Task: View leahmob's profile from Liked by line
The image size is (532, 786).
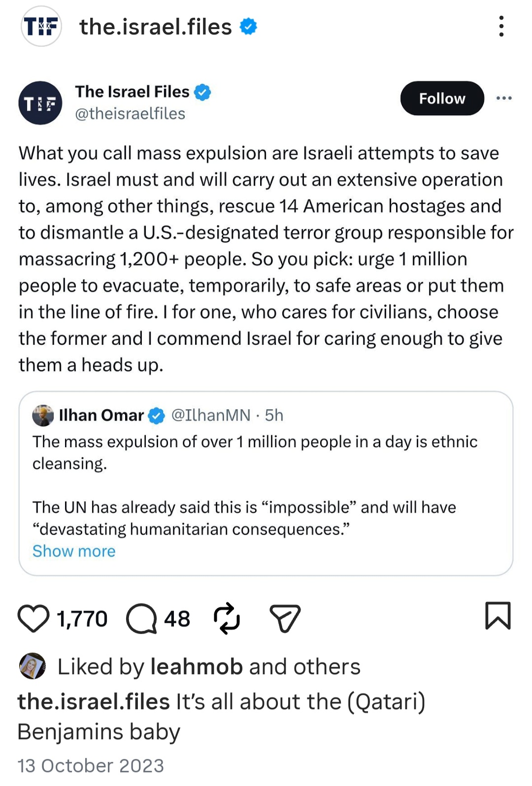Action: coord(197,667)
